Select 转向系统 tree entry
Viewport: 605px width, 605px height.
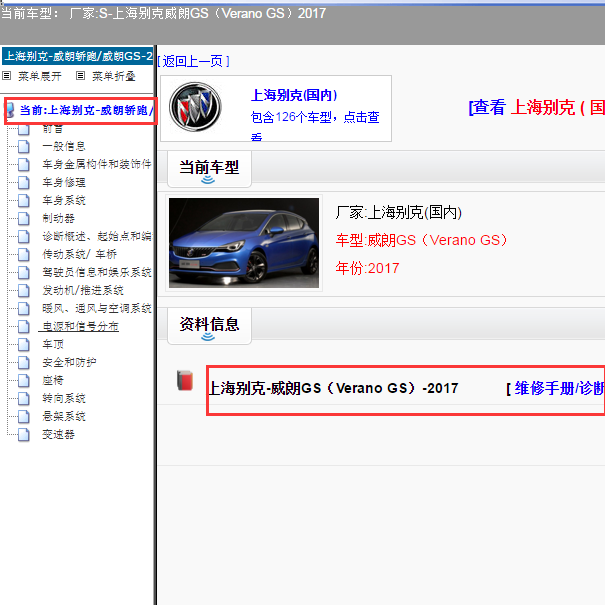pos(64,398)
